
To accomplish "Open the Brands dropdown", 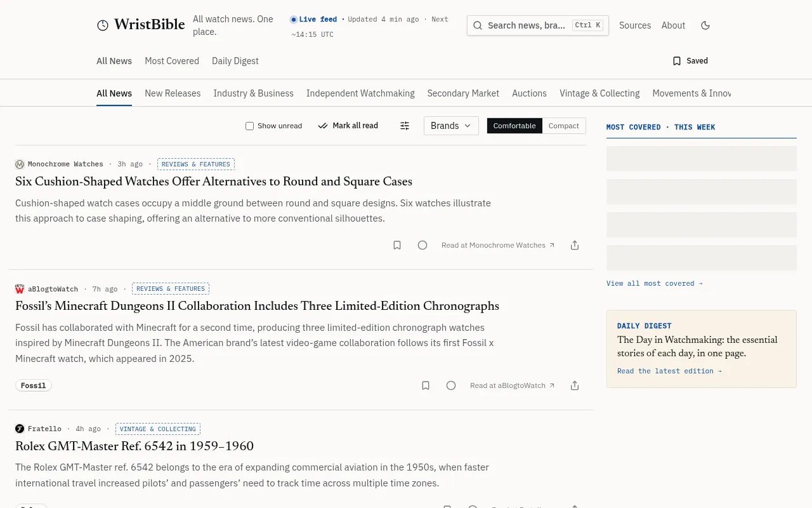I will tap(451, 126).
